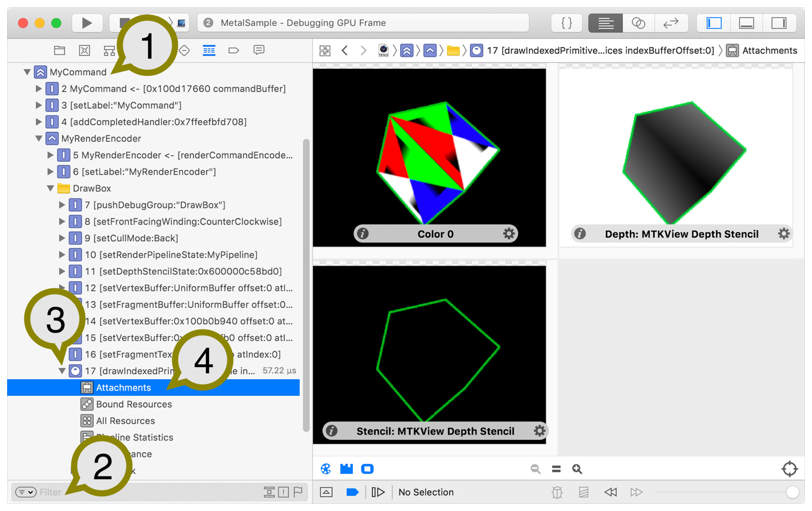Toggle the right Inspectors panel

(x=779, y=23)
